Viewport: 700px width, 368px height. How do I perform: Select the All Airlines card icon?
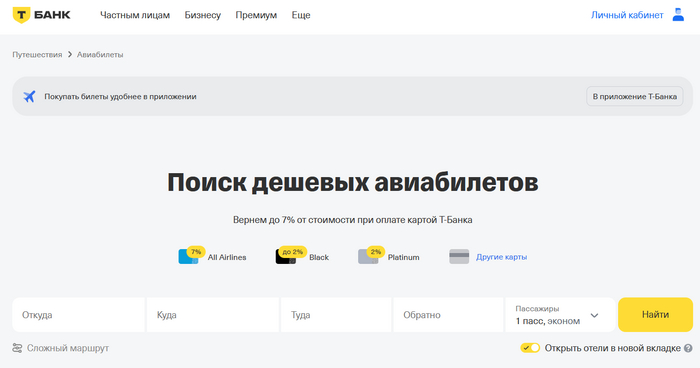coord(191,255)
